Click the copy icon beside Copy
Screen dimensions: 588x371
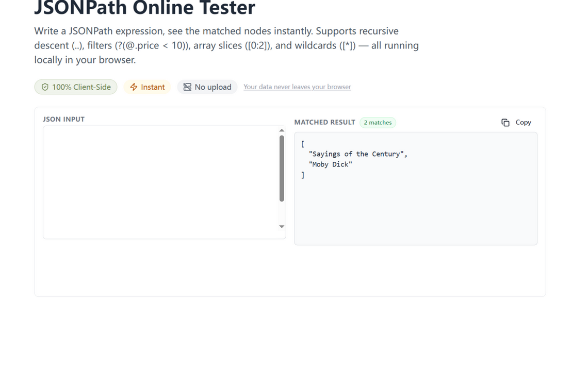point(505,123)
